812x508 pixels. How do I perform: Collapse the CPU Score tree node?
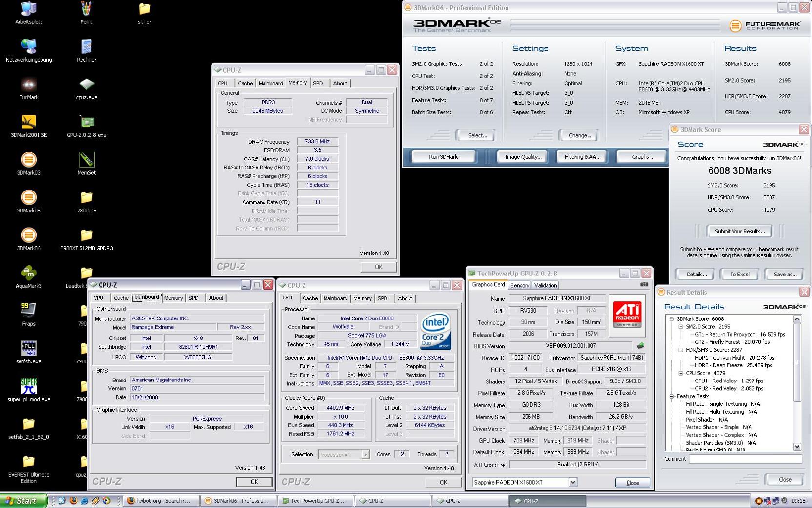(680, 373)
